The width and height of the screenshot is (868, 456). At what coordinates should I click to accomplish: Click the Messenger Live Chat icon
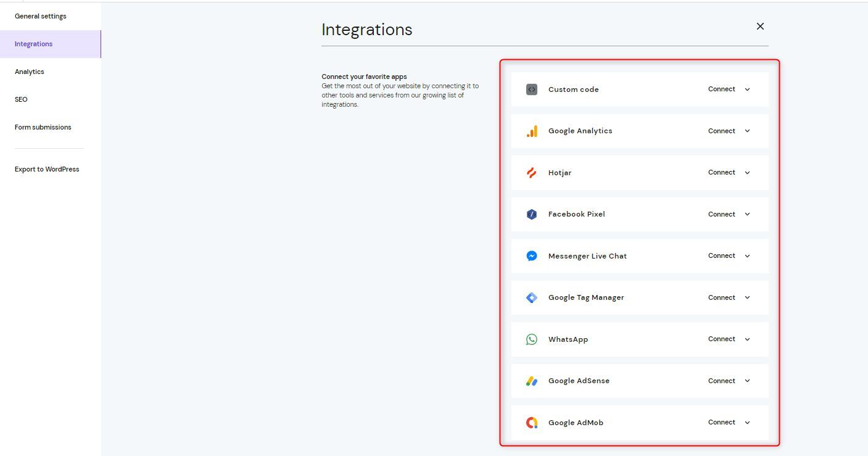pyautogui.click(x=532, y=256)
